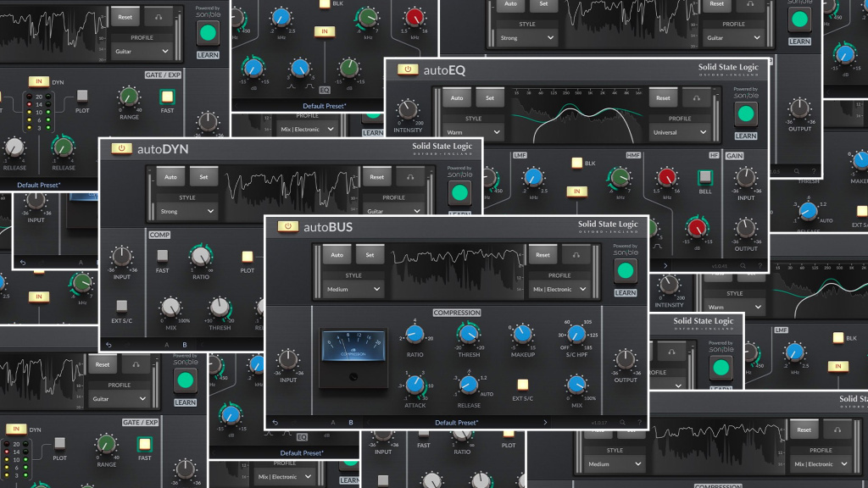Click the headphone icon in autoEQ
Screen dimensions: 868x488
(696, 98)
